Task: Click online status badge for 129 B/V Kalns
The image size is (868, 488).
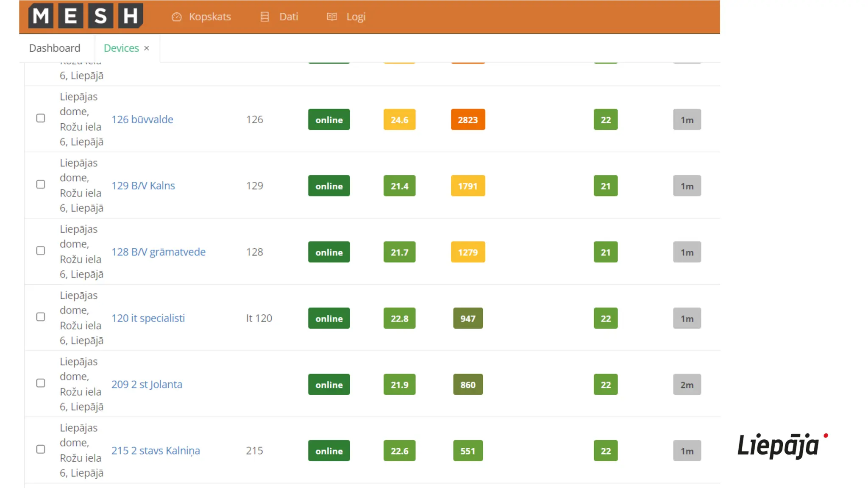Action: click(x=329, y=186)
